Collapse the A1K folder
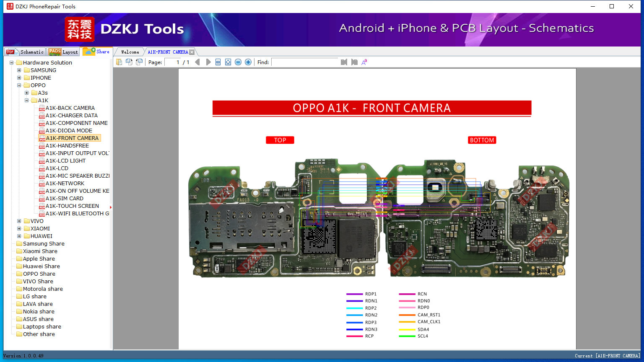 [x=27, y=101]
